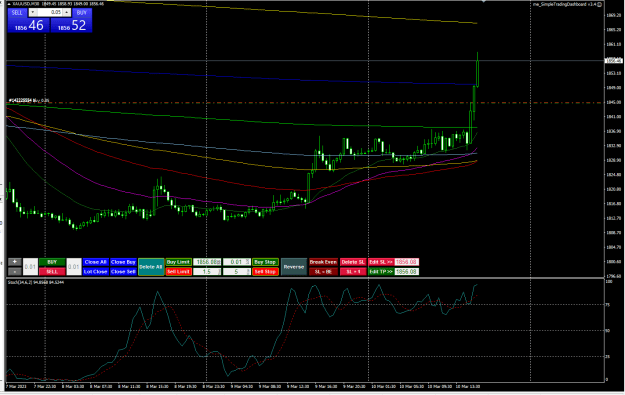Click the right 0.01 lot size box
The width and height of the screenshot is (625, 395).
tap(74, 267)
